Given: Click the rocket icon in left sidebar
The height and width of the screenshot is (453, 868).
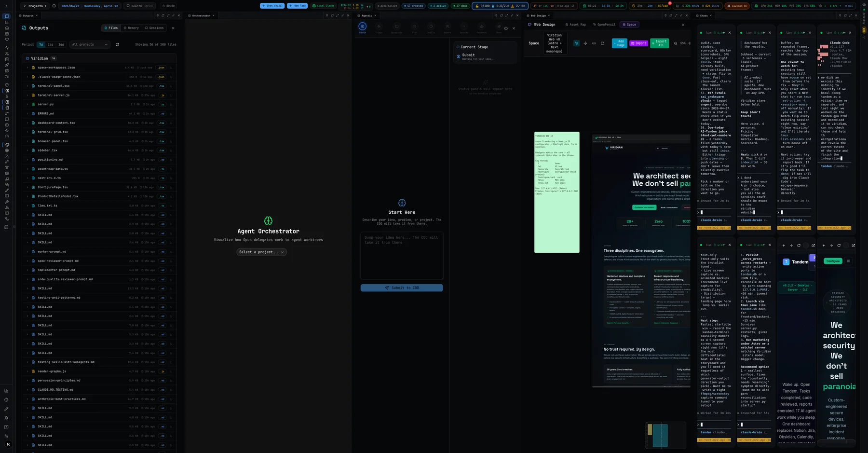Looking at the screenshot, I should (7, 65).
